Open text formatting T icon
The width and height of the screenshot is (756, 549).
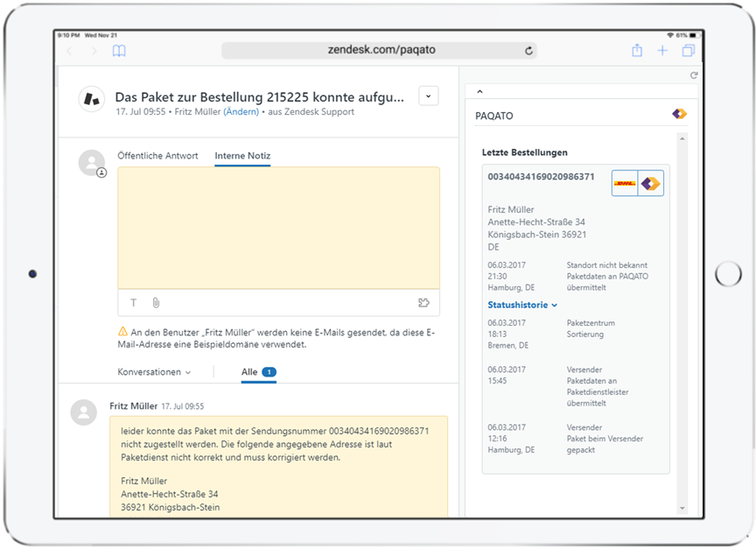134,303
